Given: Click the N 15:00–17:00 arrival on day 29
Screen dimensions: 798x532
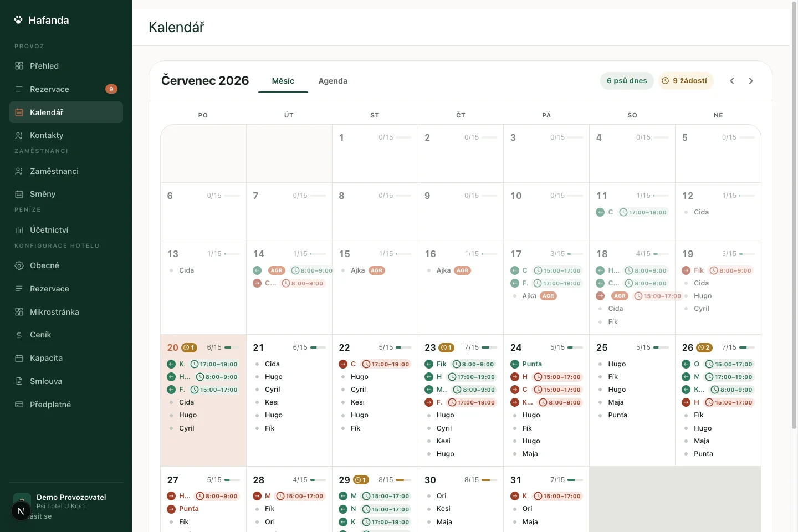Looking at the screenshot, I should (375, 509).
